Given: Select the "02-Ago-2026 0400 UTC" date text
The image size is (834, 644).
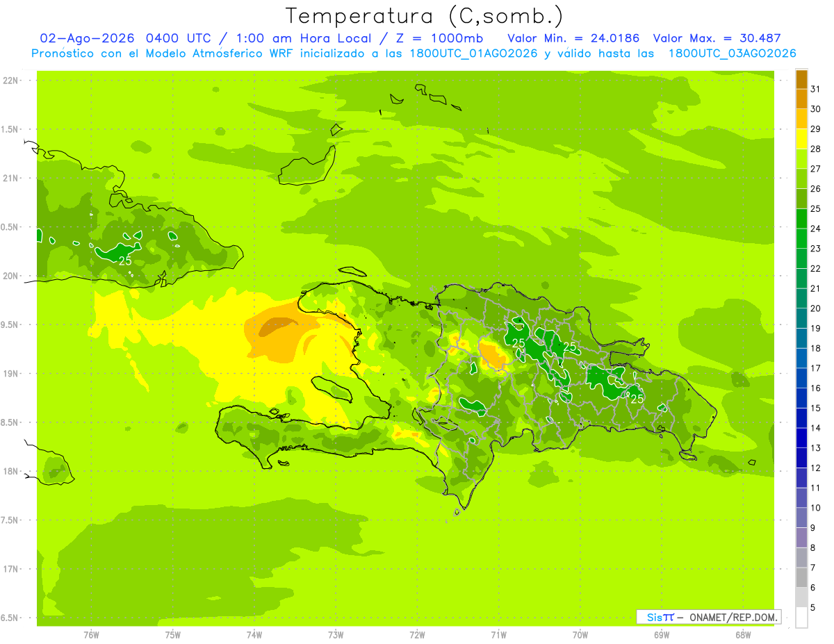Looking at the screenshot, I should [126, 38].
